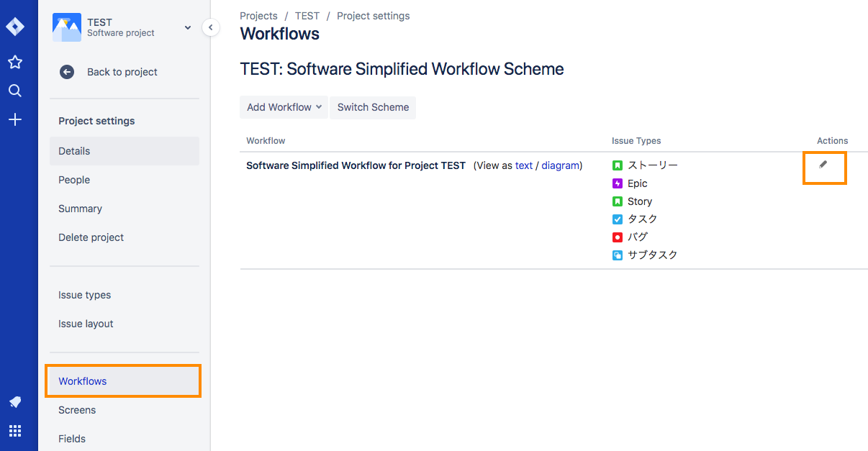Open the app switcher grid icon
Viewport: 868px width, 451px height.
pos(15,431)
